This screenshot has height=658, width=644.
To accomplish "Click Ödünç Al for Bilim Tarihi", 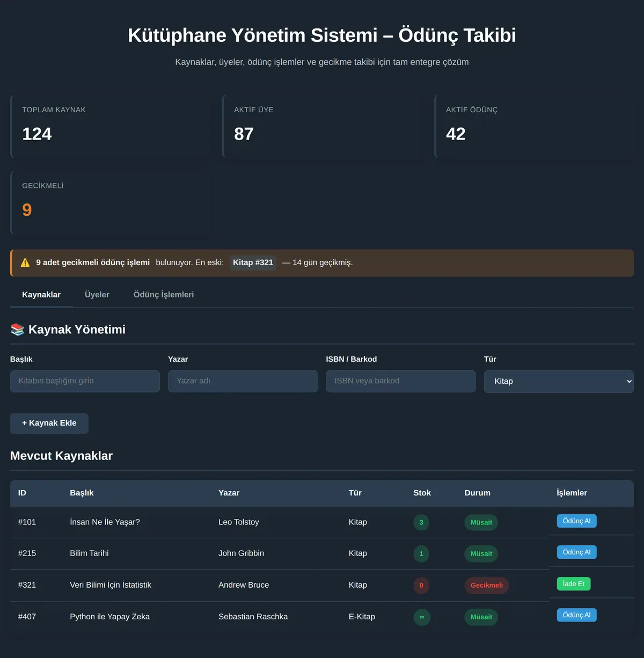I will 576,552.
